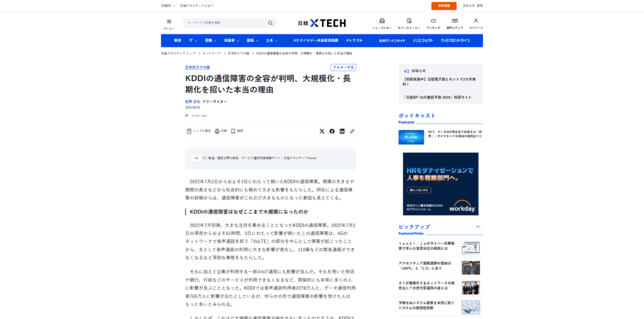The height and width of the screenshot is (319, 644).
Task: Share article on Facebook
Action: point(332,131)
